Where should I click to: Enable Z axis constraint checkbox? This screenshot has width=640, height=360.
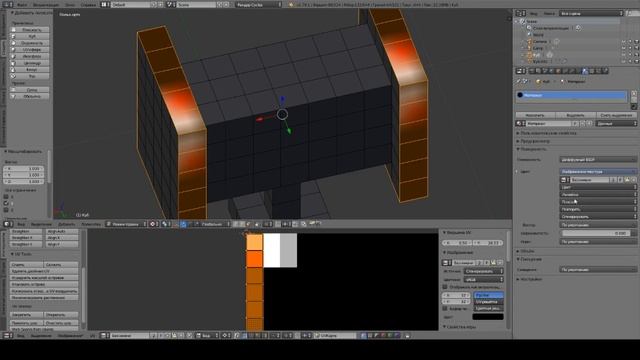[x=6, y=210]
